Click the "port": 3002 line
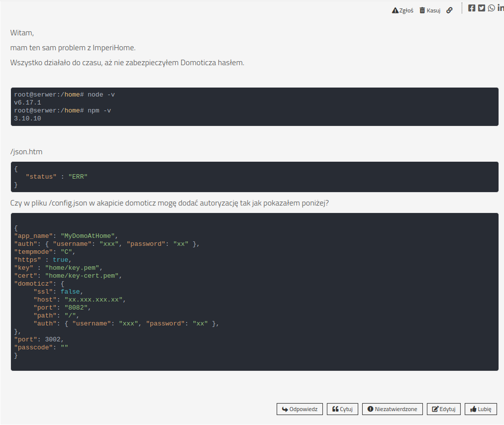The width and height of the screenshot is (504, 425). (39, 340)
